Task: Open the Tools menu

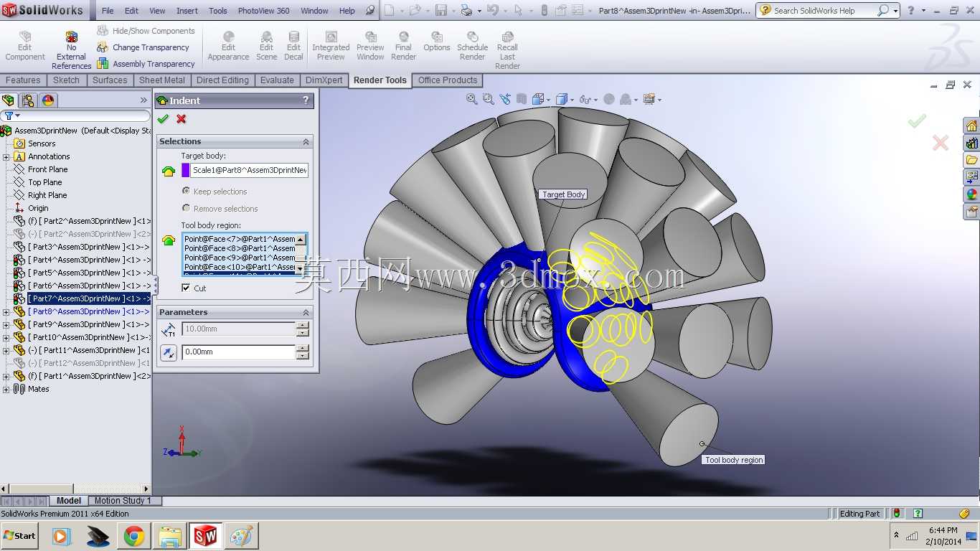Action: (x=218, y=11)
